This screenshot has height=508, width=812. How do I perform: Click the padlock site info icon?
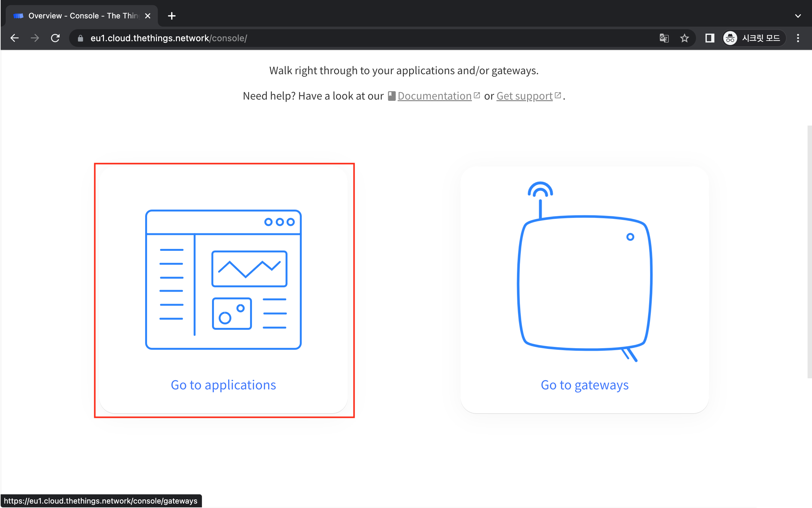coord(80,38)
